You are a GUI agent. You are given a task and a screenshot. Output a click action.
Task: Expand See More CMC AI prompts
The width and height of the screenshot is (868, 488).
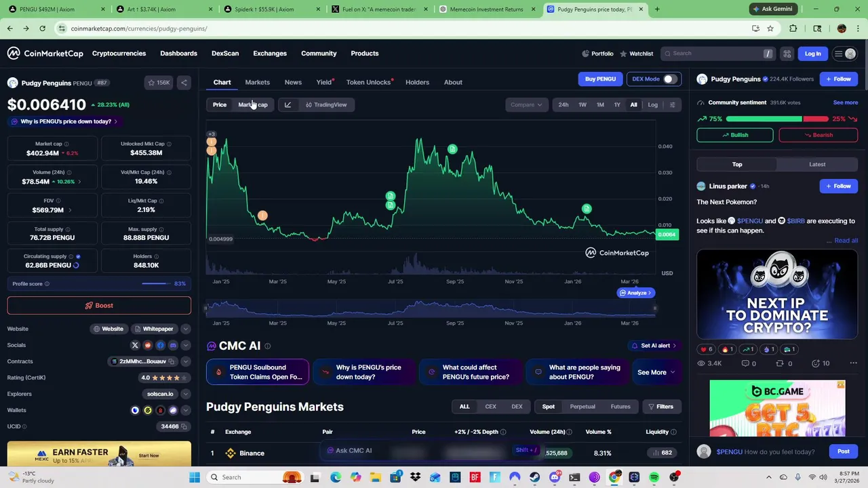(x=656, y=372)
